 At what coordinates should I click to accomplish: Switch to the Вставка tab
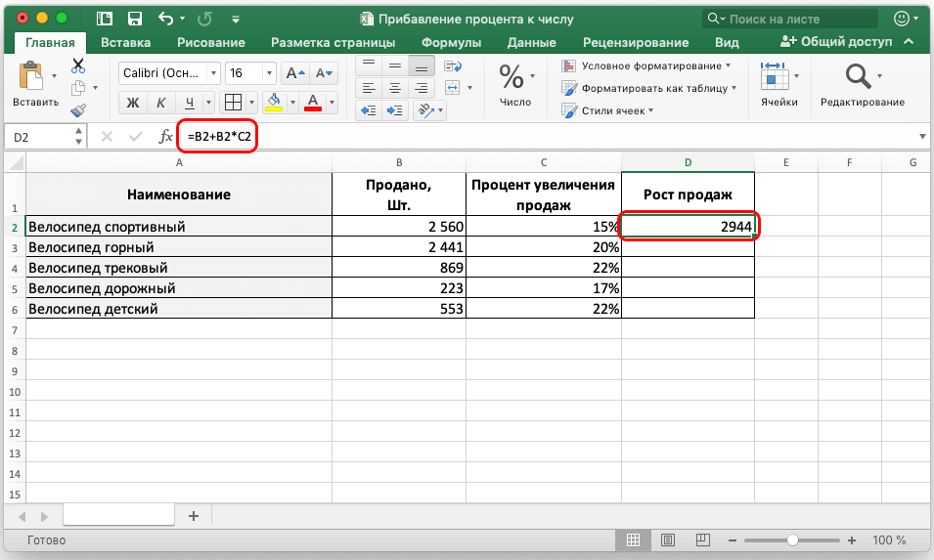coord(125,42)
